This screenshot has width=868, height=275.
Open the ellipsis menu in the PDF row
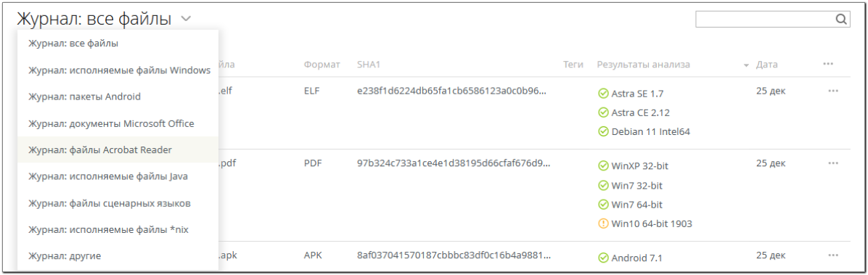point(833,163)
